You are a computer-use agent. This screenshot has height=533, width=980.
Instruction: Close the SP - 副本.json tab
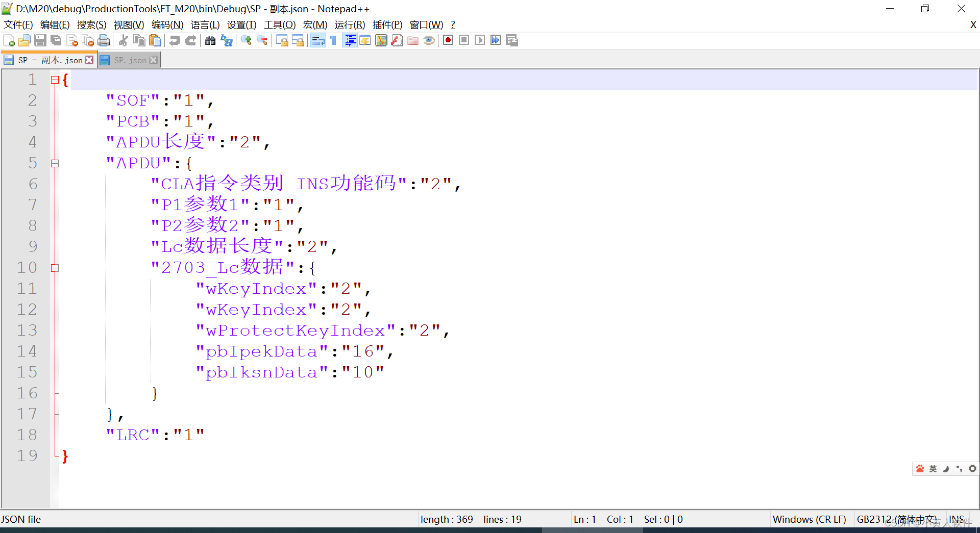pyautogui.click(x=90, y=60)
